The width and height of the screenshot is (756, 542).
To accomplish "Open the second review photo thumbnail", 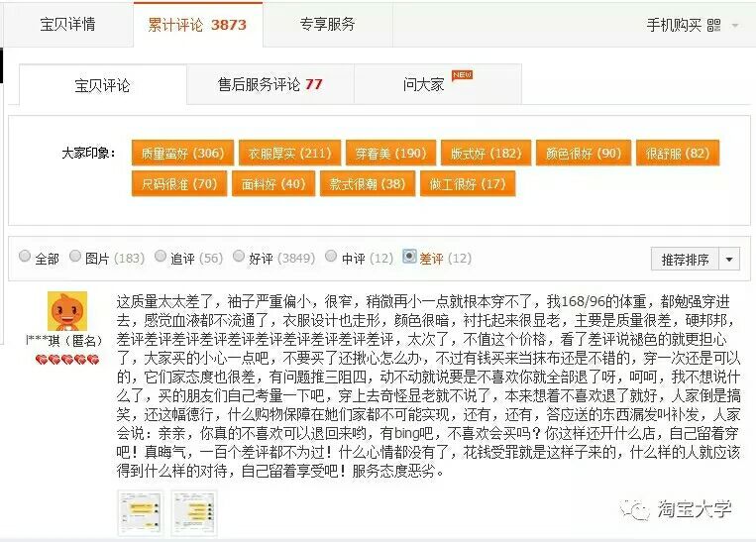I will point(191,512).
